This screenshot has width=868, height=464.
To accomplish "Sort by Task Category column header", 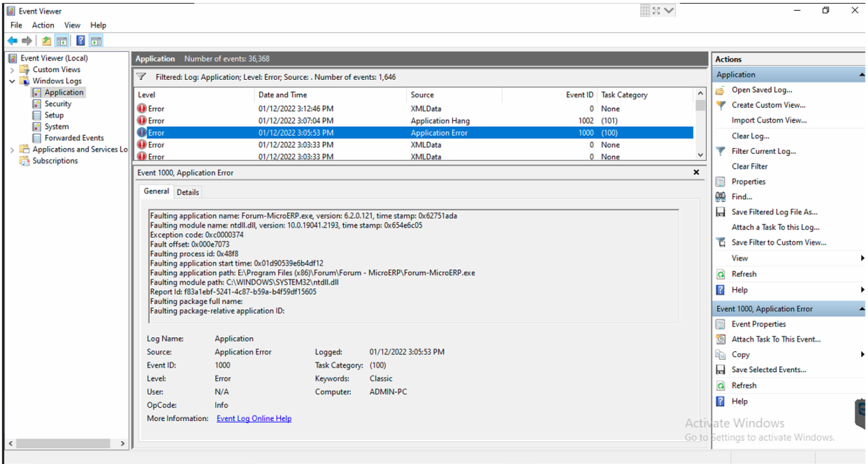I will [645, 95].
